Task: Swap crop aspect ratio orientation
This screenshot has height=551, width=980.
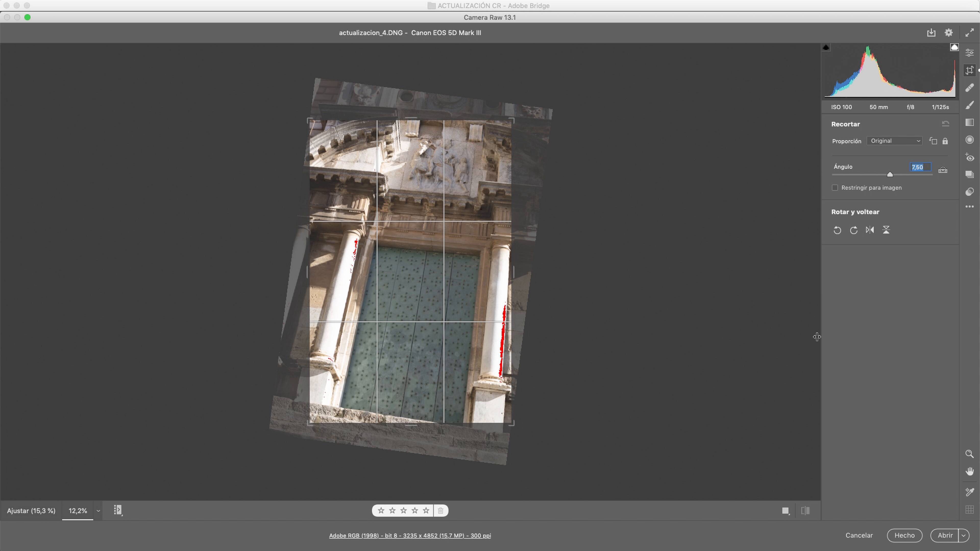Action: (x=933, y=141)
